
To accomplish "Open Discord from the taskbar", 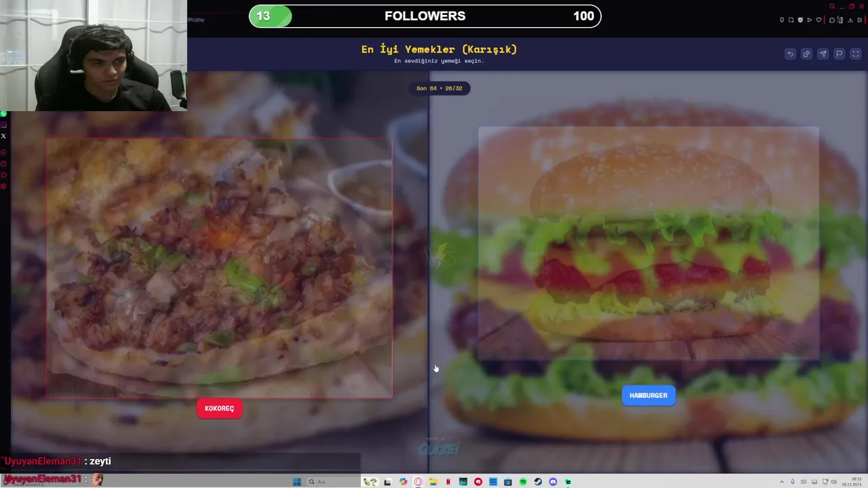I will pyautogui.click(x=553, y=482).
